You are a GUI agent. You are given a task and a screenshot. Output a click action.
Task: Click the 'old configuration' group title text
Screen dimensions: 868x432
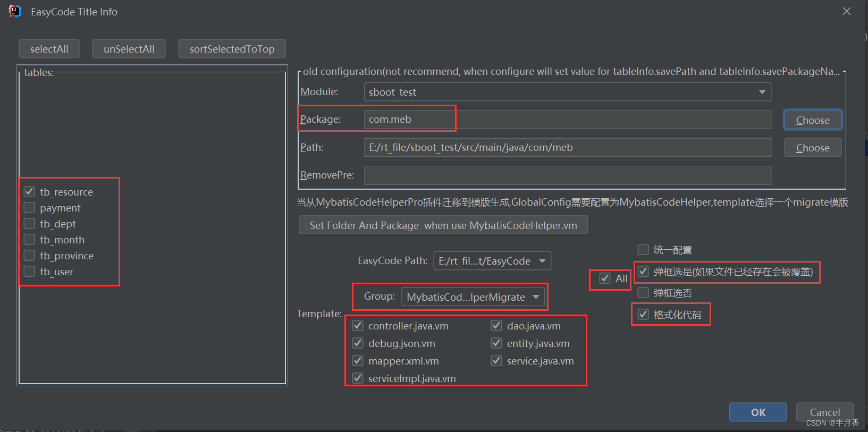click(x=571, y=71)
